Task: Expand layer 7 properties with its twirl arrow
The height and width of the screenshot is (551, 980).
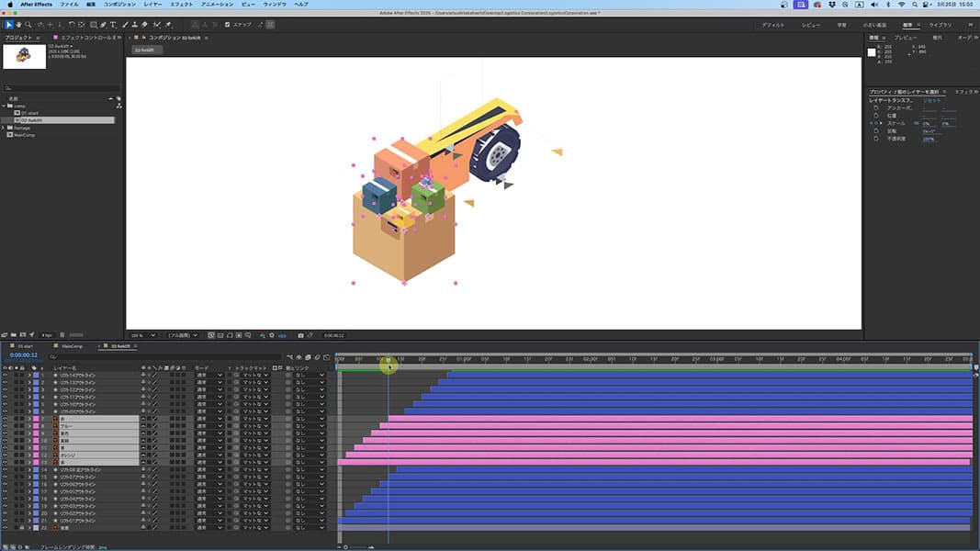Action: pyautogui.click(x=28, y=419)
